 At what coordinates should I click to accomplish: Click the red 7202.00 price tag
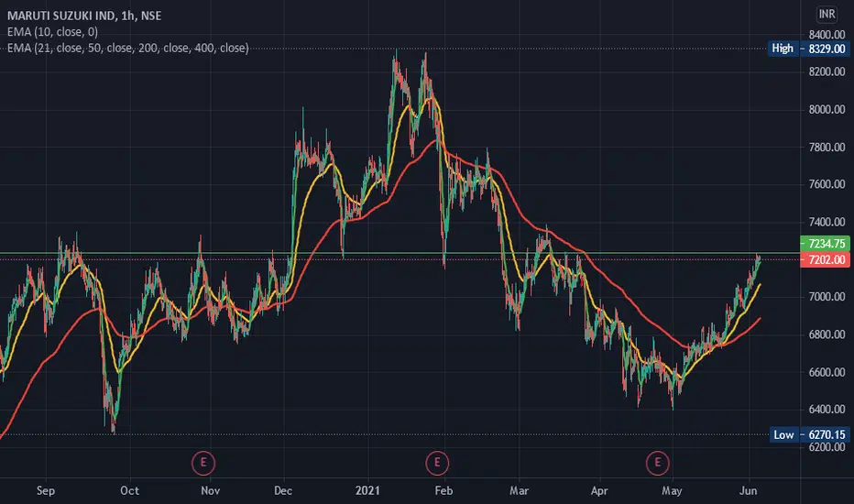coord(825,260)
